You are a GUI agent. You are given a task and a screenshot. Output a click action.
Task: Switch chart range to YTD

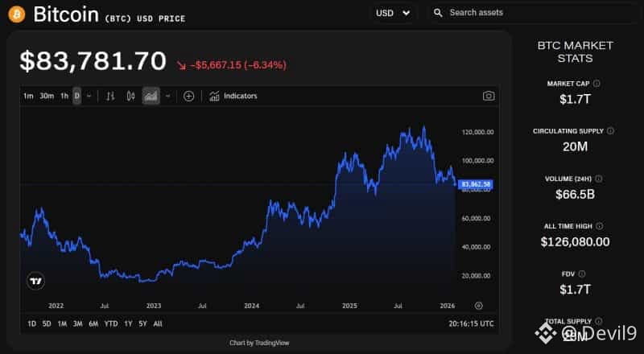(x=111, y=323)
